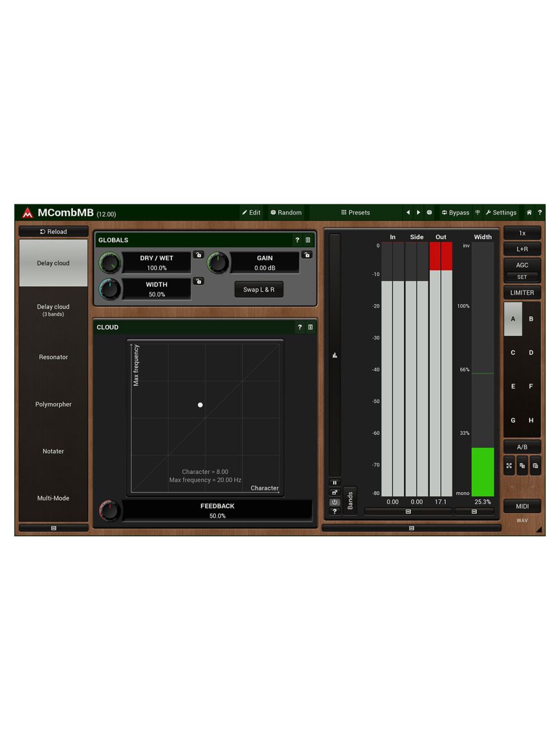This screenshot has height=739, width=560.
Task: Toggle the Dry/Wet lock
Action: tap(198, 255)
